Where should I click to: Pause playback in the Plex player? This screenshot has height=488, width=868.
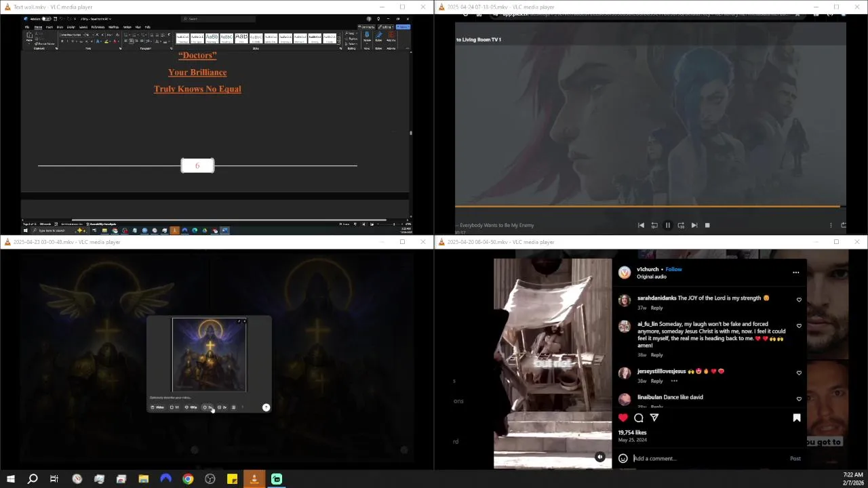click(667, 225)
